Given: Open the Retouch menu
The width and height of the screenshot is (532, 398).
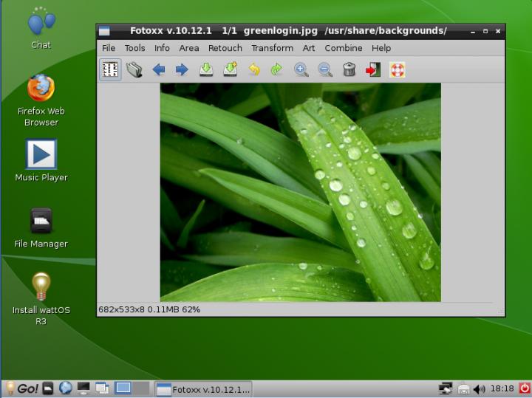Looking at the screenshot, I should [x=225, y=48].
